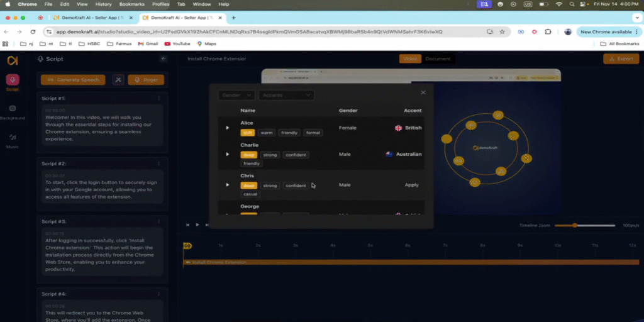Apply the Chris voice
Screen dimensions: 644x322
pyautogui.click(x=411, y=185)
